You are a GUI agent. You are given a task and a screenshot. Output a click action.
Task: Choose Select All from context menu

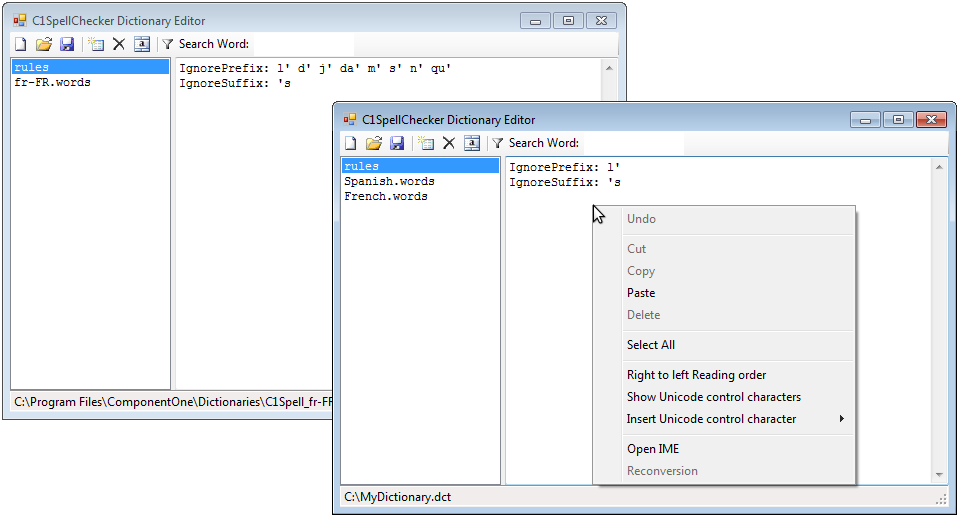pos(651,345)
